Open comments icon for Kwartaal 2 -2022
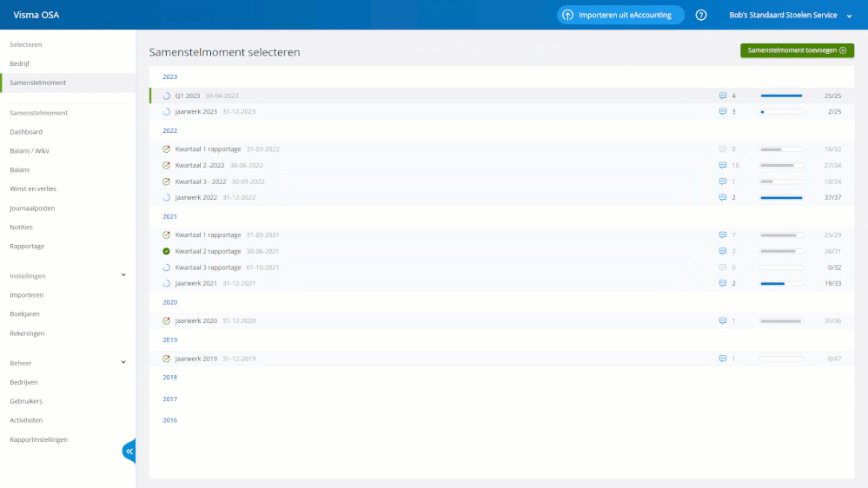This screenshot has width=868, height=488. (722, 166)
